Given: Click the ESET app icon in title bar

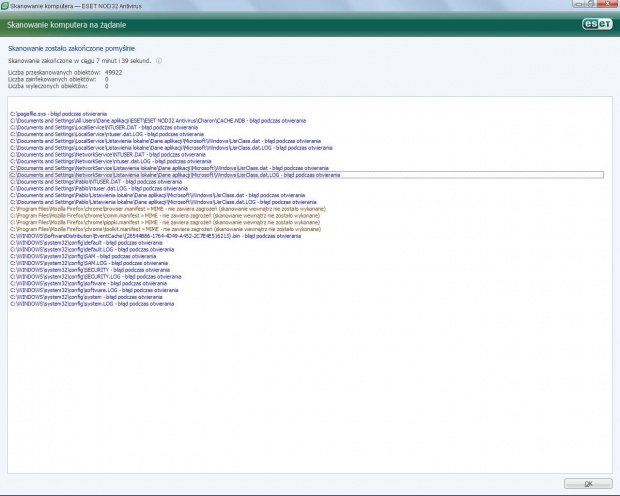Looking at the screenshot, I should point(4,6).
